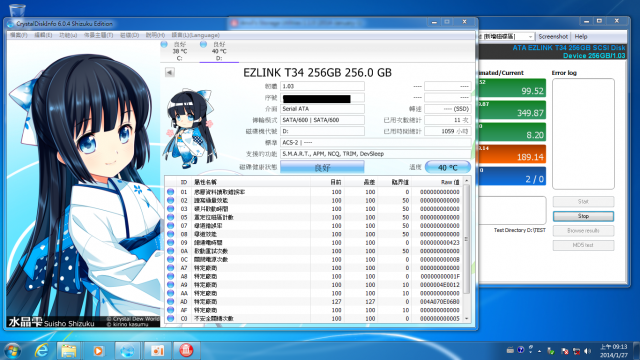
Task: Click the green 349.87 result bar in Anvil's window
Action: coord(512,110)
